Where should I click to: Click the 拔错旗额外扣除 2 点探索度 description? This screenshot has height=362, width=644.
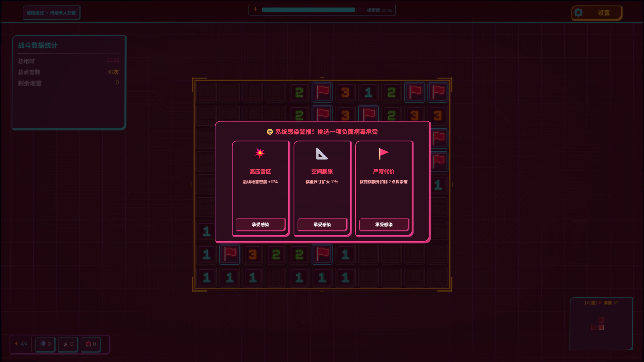[383, 182]
